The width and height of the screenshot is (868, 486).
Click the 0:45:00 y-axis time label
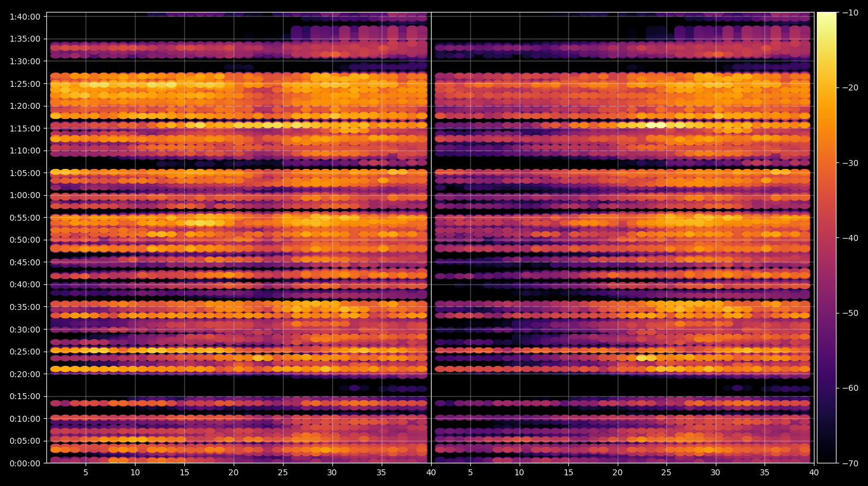coord(25,262)
